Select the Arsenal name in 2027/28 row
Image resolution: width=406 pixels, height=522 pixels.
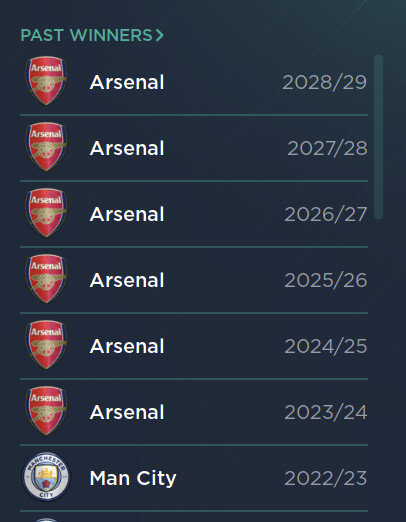pos(127,148)
